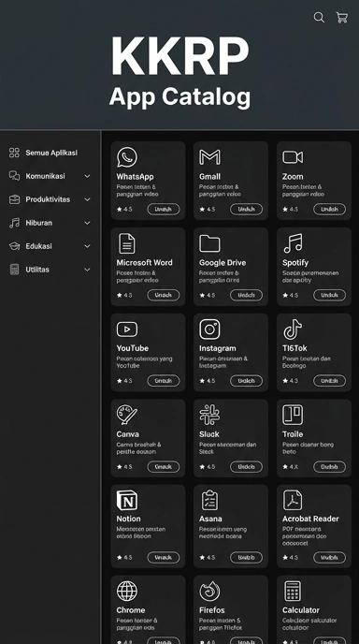359x644 pixels.
Task: Select Produktivitas category label
Action: [x=48, y=199]
